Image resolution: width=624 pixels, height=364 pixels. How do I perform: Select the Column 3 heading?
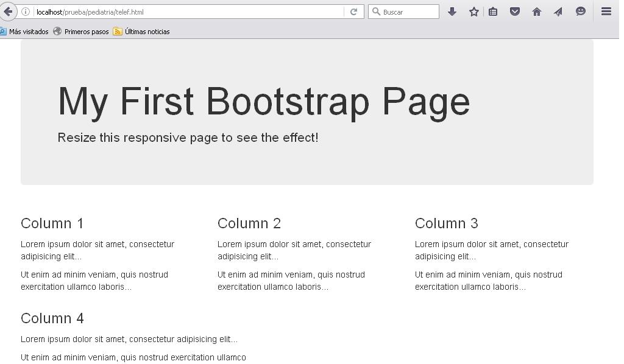[447, 223]
